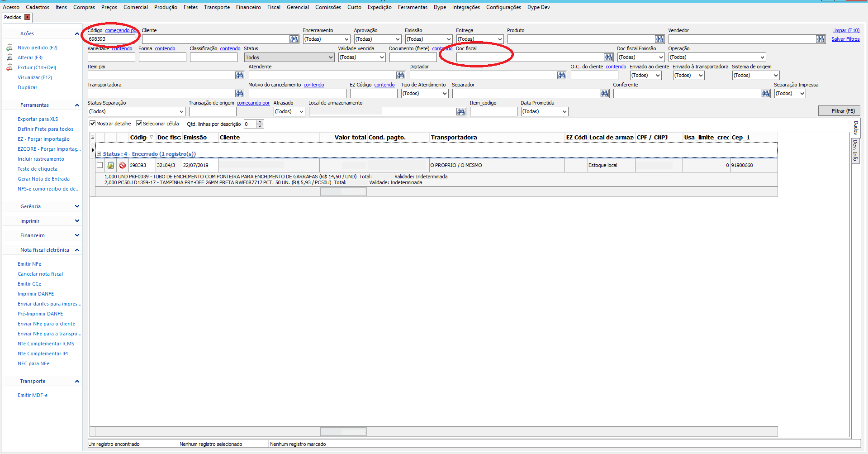868x454 pixels.
Task: Open Operação dropdown
Action: [717, 57]
